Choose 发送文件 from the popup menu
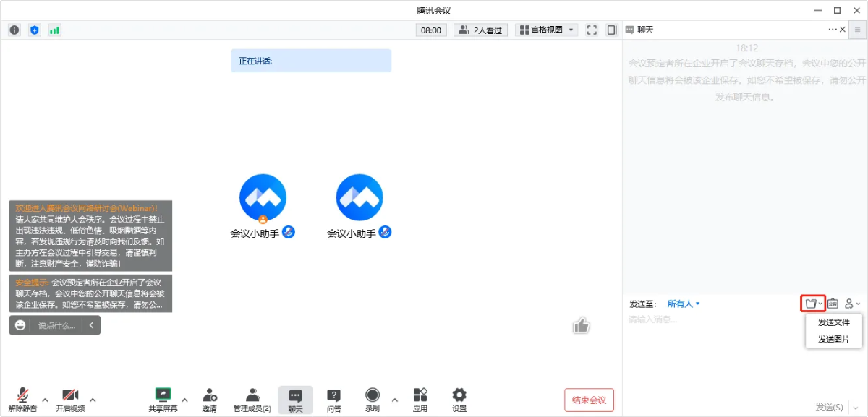The height and width of the screenshot is (417, 868). (834, 322)
